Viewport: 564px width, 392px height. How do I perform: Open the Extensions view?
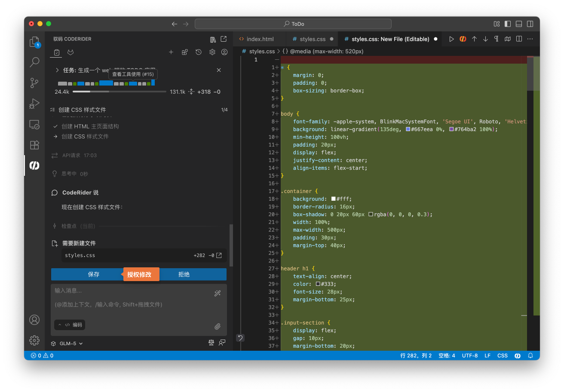[x=34, y=145]
